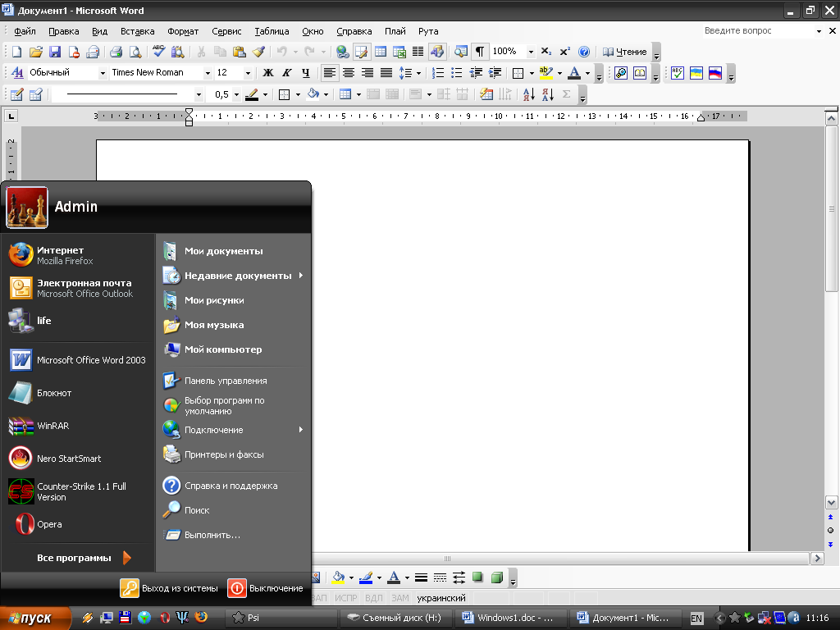Toggle italic (К) formatting
The width and height of the screenshot is (840, 630).
287,73
